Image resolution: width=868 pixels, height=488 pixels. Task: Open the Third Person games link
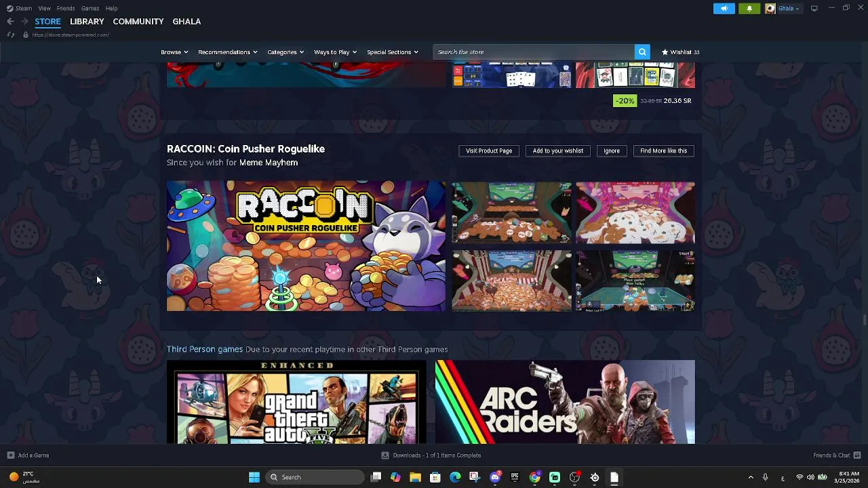[205, 349]
